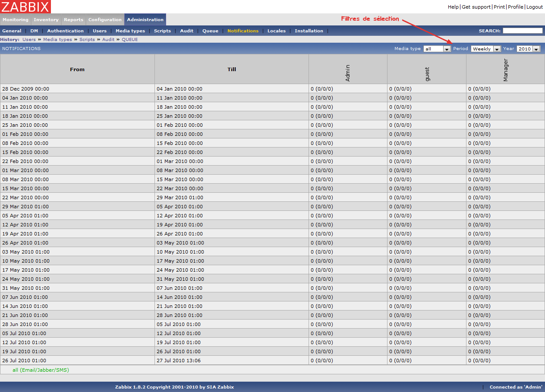Open the Configuration tab

[105, 19]
